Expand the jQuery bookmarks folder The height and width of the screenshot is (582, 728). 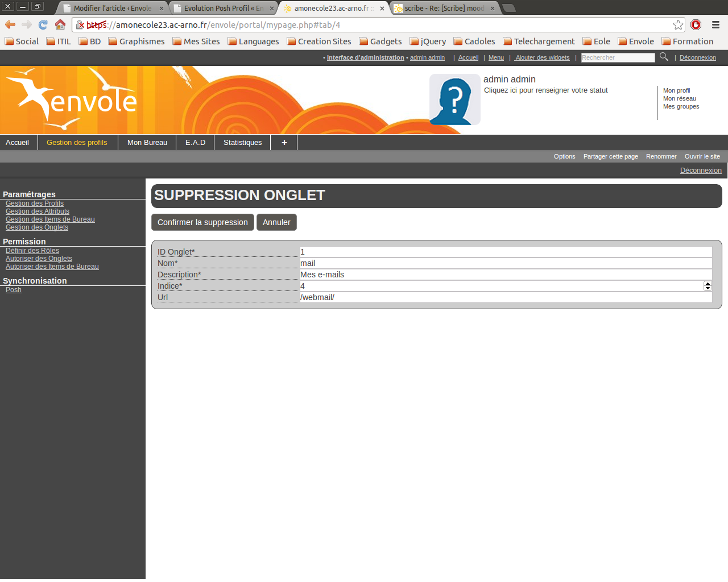tap(428, 41)
